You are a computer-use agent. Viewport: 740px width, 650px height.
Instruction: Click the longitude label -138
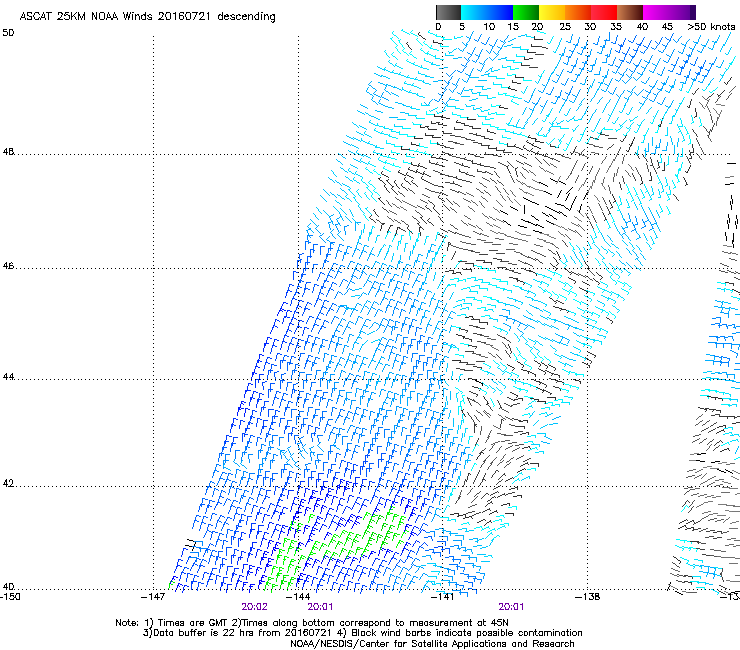point(588,597)
